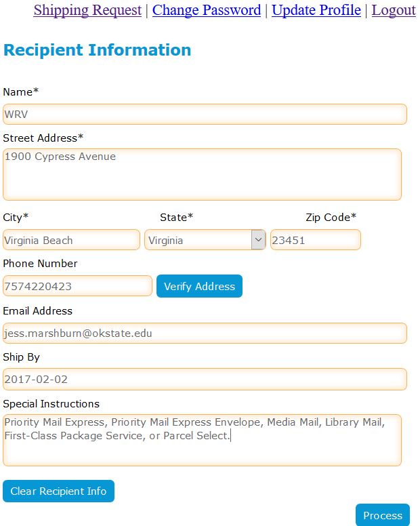Viewport: 420px width, 526px height.
Task: Click the Logout link
Action: tap(394, 10)
